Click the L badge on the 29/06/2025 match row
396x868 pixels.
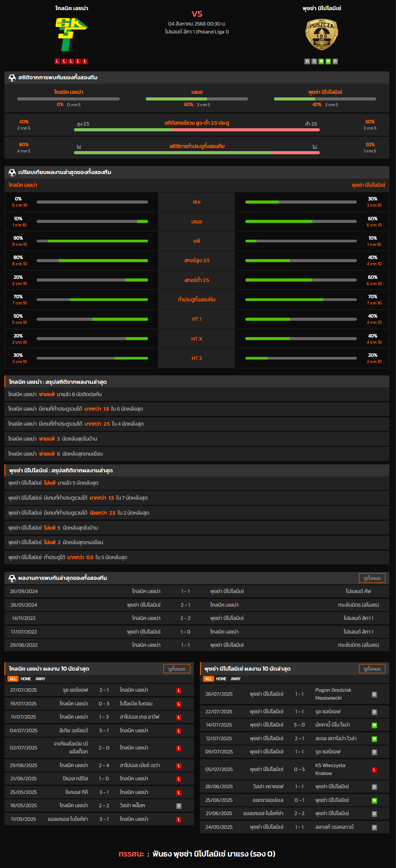[x=179, y=766]
